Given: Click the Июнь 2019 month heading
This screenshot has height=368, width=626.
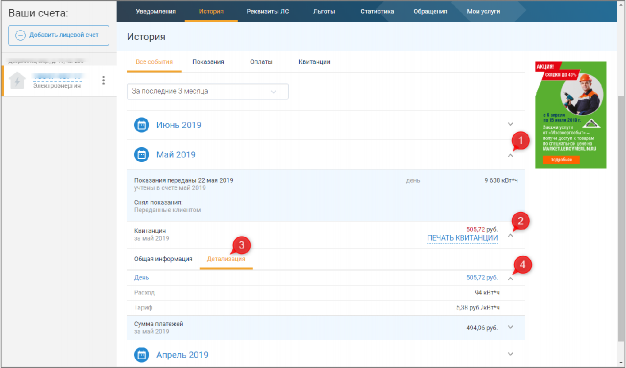Looking at the screenshot, I should (x=178, y=125).
